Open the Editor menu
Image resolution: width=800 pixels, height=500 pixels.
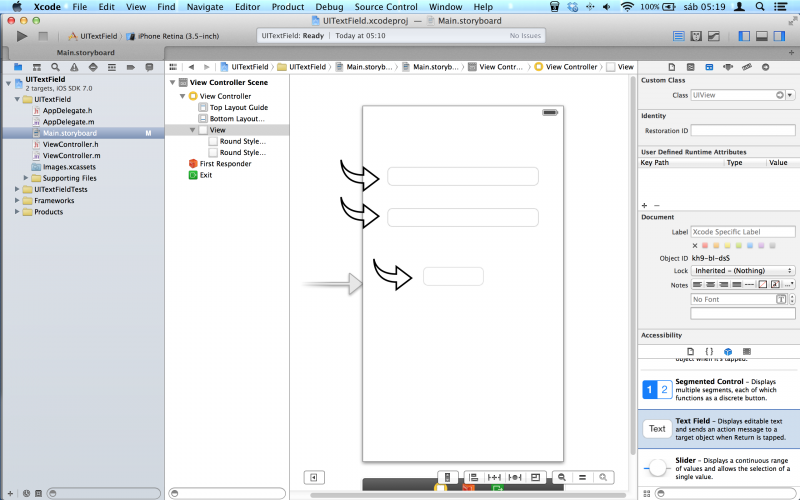coord(247,7)
